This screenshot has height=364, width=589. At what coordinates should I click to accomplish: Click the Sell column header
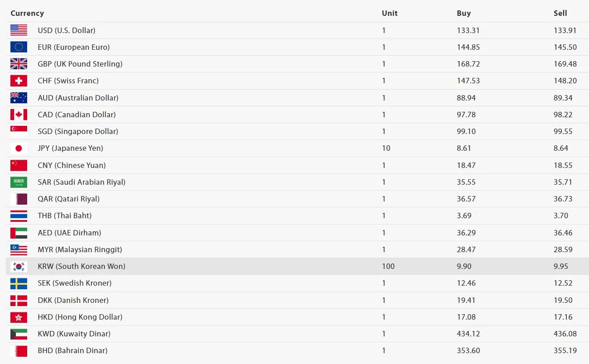point(560,13)
